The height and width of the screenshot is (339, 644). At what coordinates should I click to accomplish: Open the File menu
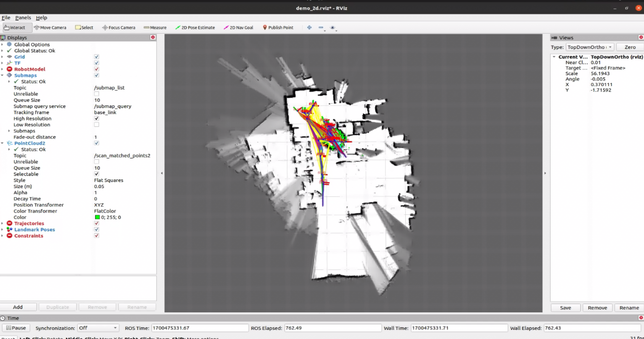tap(6, 18)
